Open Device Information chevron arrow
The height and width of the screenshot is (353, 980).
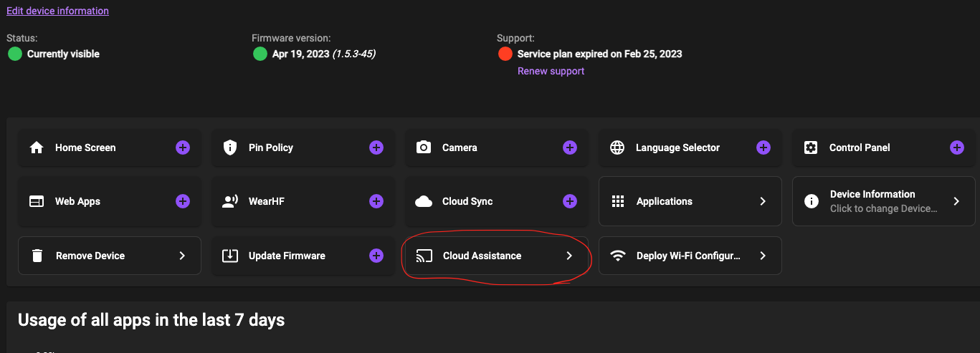956,201
